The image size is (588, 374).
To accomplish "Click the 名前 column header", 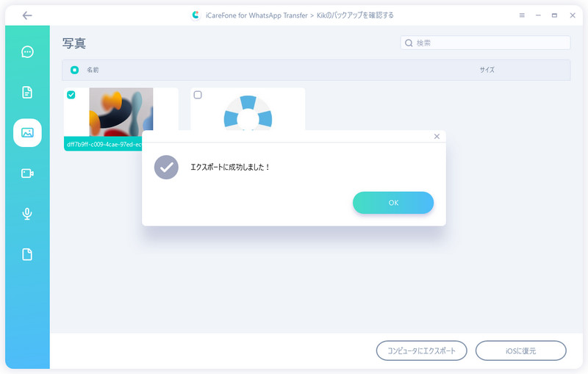I will (93, 70).
